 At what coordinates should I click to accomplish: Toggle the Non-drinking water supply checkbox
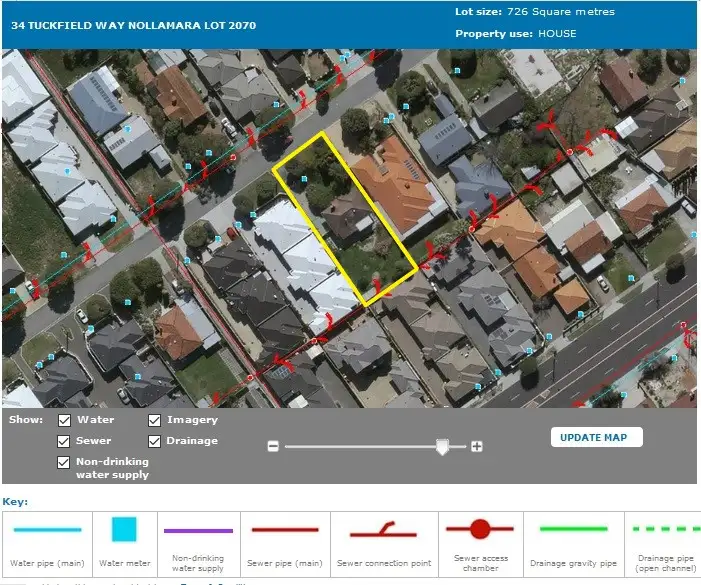pos(65,462)
